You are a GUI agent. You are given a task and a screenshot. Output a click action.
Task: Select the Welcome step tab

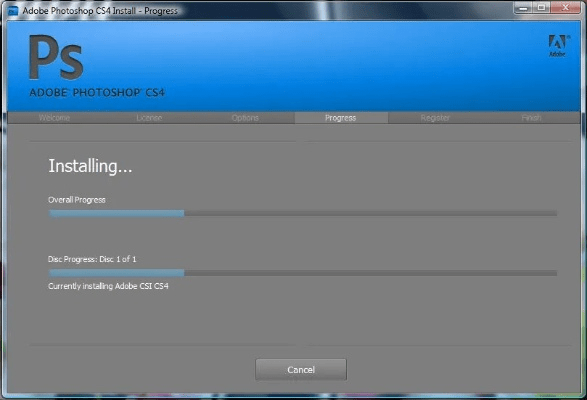(54, 118)
